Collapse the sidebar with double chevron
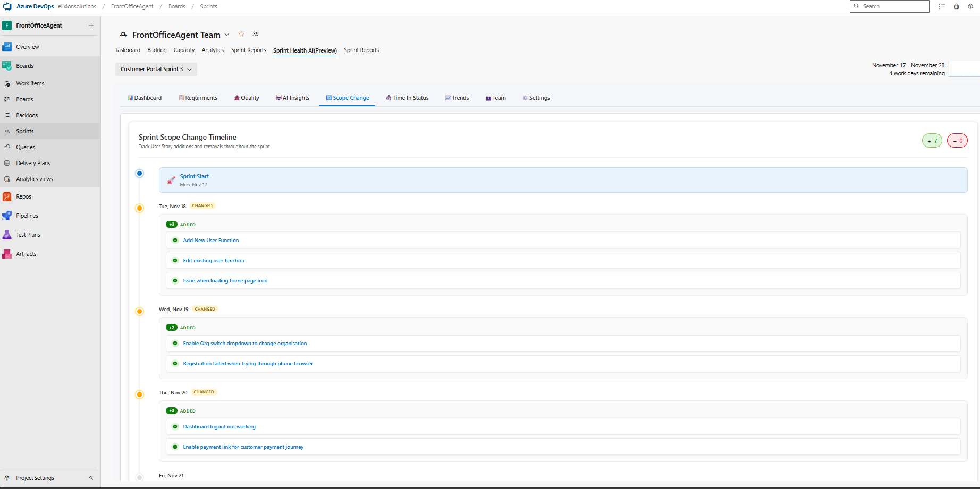Viewport: 980px width, 489px height. 91,478
